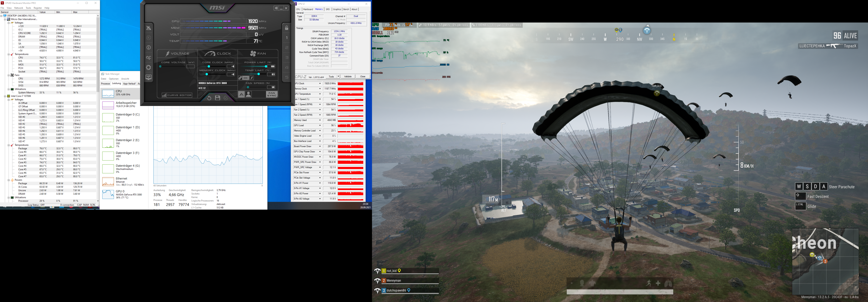Open the CPU-Z Tools dropdown arrow
Viewport: 868px width, 302px height.
pos(338,77)
